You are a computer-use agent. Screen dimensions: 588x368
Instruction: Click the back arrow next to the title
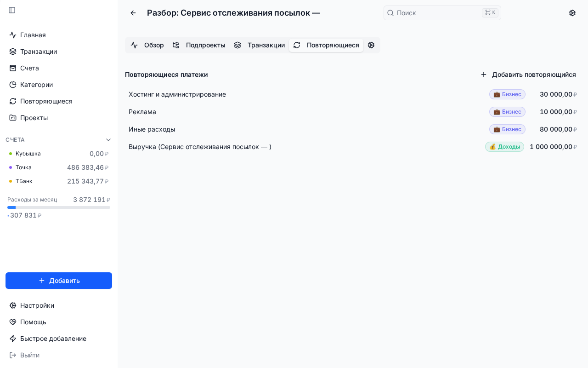(133, 13)
